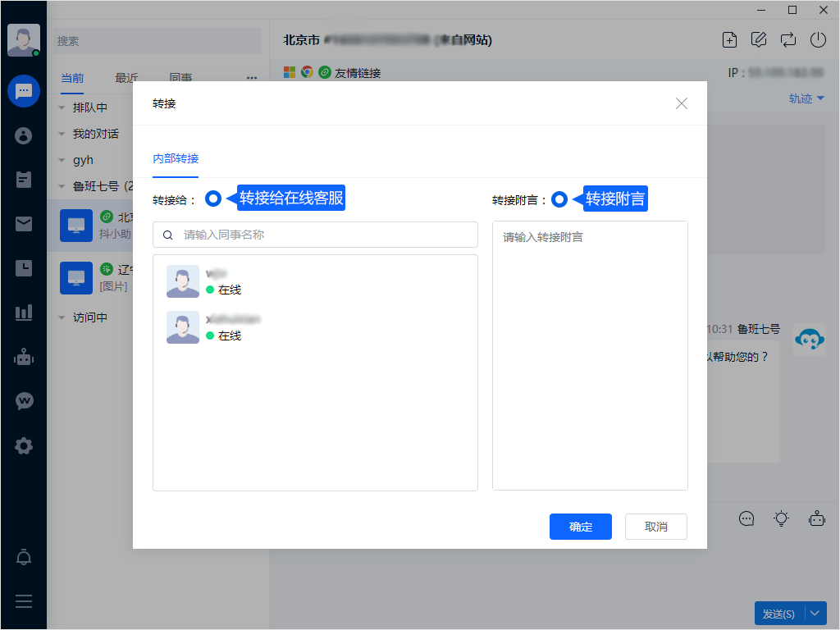Click the 确定 button

[x=580, y=527]
